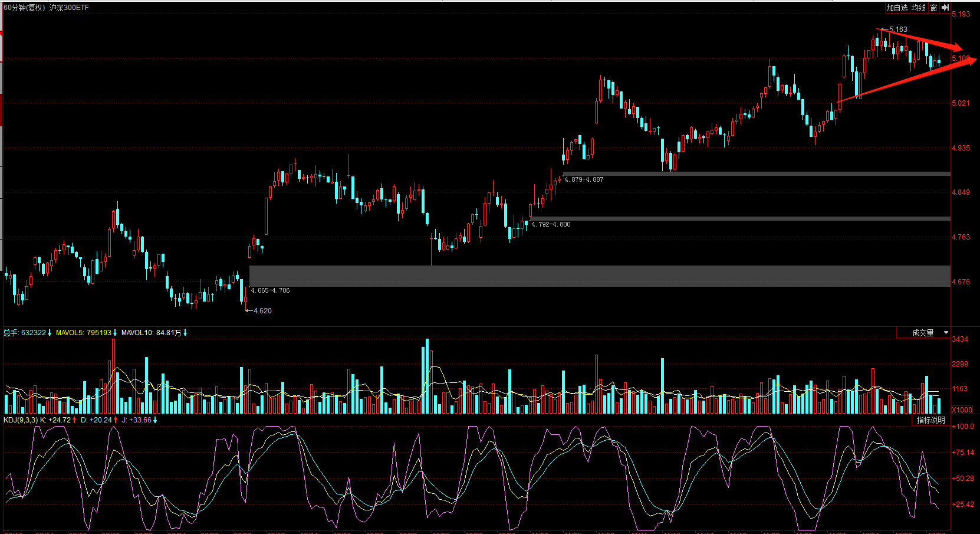Click the 总手 total volume label
Image resolution: width=980 pixels, height=534 pixels.
coord(11,333)
